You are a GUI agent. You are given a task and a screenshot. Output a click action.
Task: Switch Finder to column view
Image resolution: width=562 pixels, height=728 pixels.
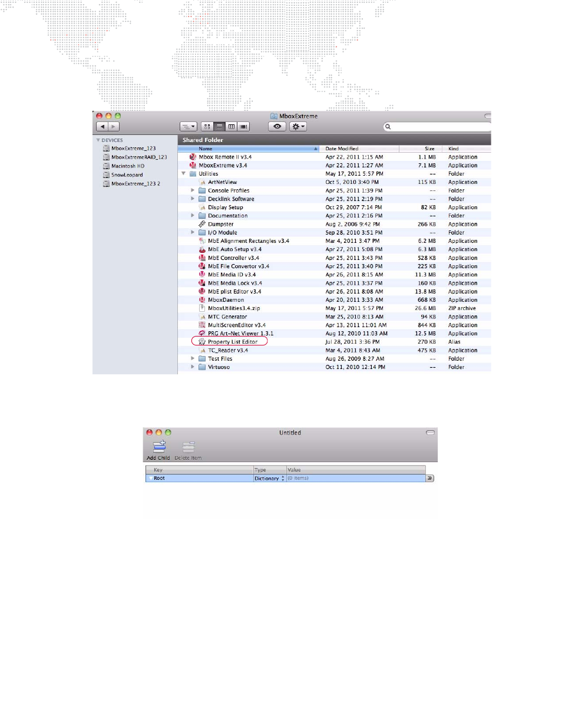(x=232, y=127)
